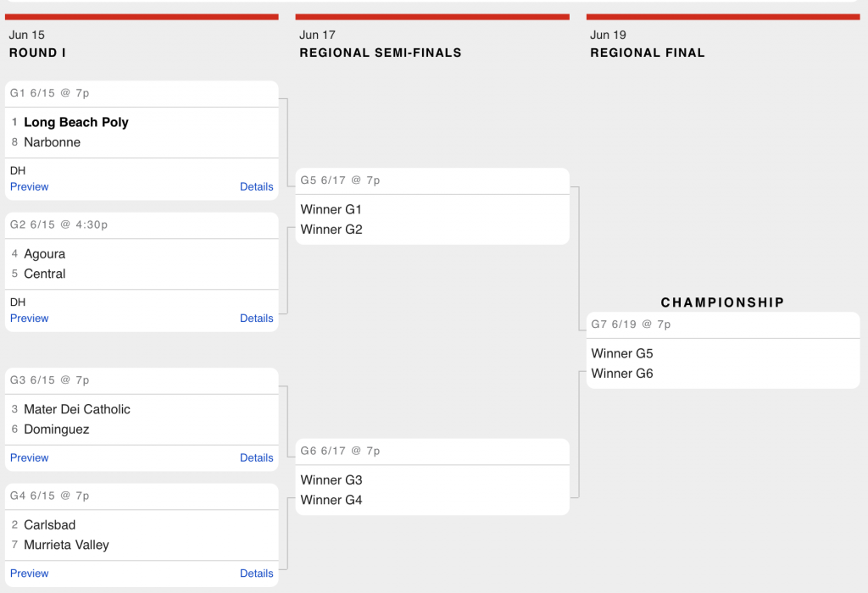Select Central team in game G2
The image size is (868, 593).
tap(44, 274)
